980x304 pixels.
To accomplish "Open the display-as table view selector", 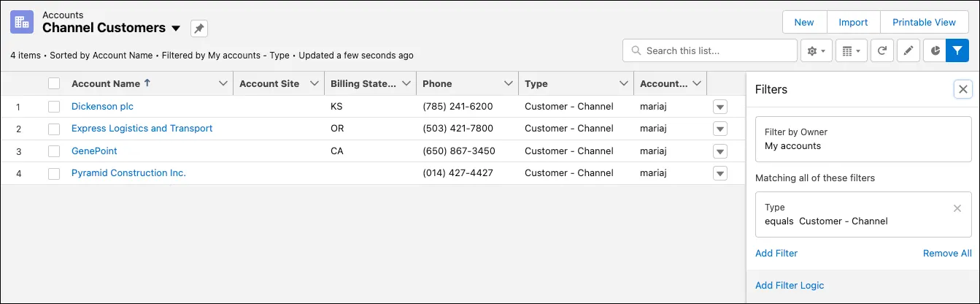I will [x=851, y=51].
